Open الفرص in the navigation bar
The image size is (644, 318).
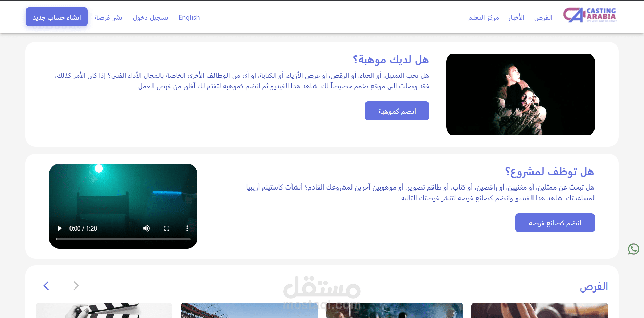coord(543,17)
